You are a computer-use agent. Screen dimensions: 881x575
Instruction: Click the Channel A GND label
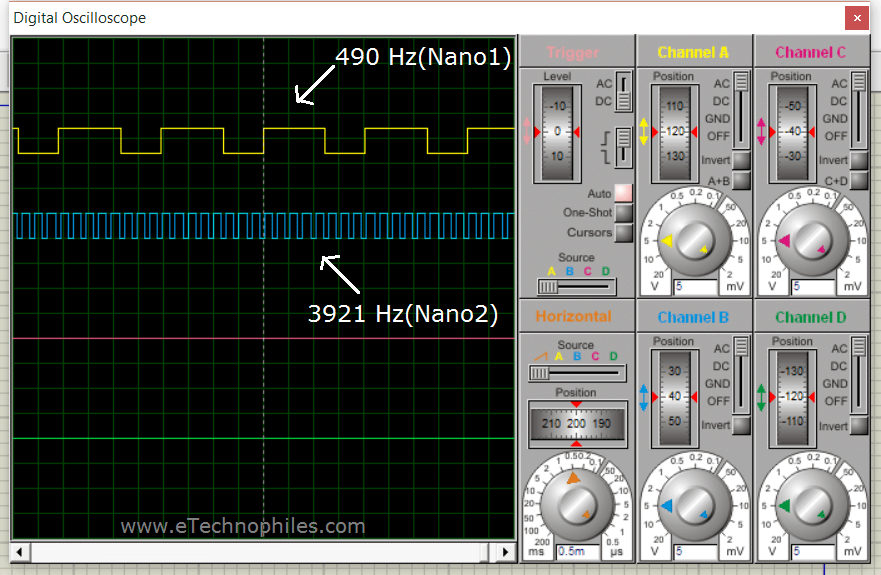tap(717, 119)
